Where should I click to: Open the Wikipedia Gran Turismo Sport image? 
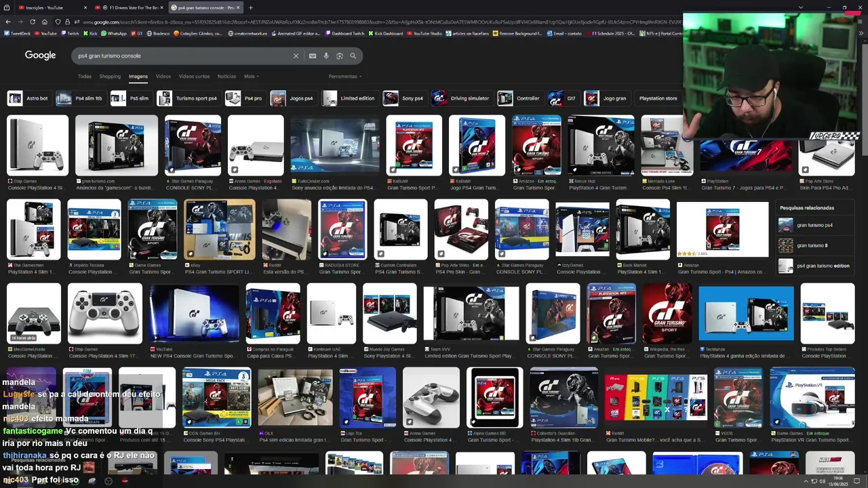[667, 313]
